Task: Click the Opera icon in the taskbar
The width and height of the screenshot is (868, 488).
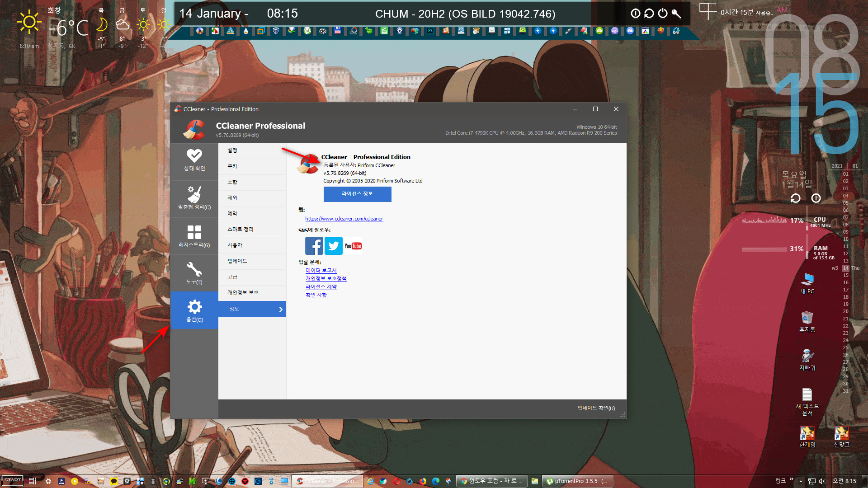Action: point(396,481)
